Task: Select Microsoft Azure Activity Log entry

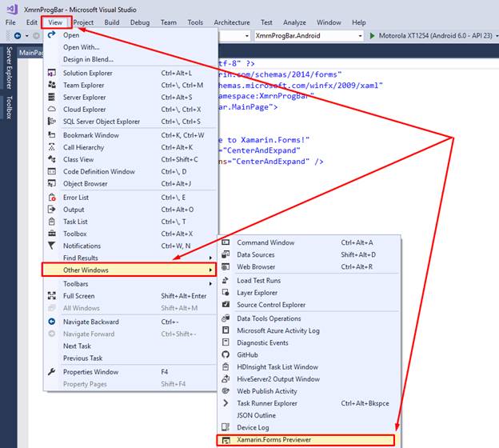Action: click(278, 330)
